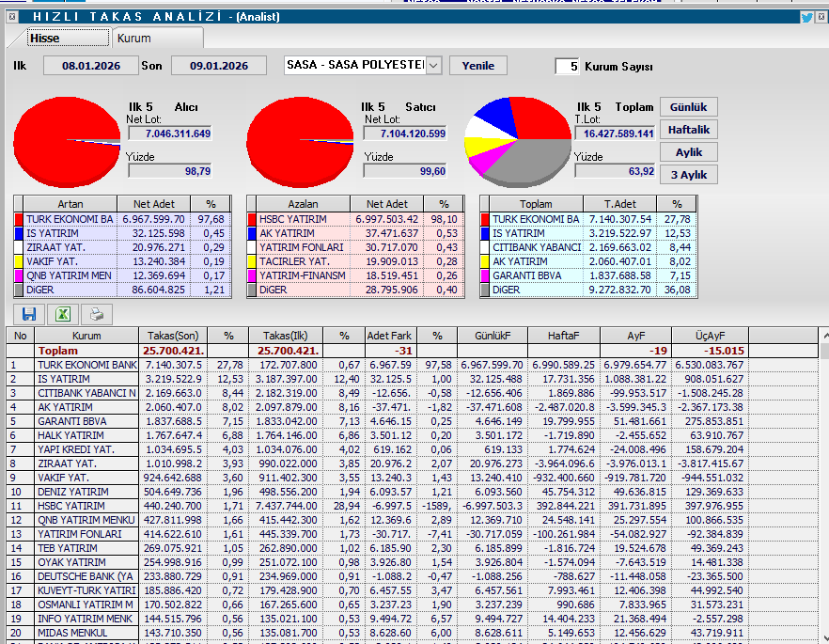Screen dimensions: 829x644
Task: Switch to the Kurum tab
Action: pos(133,39)
